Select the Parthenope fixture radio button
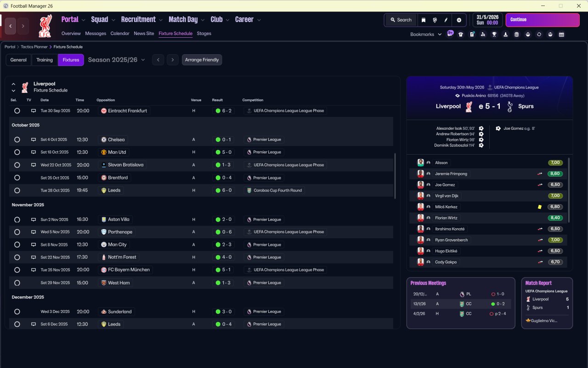The height and width of the screenshot is (368, 588). pos(17,232)
